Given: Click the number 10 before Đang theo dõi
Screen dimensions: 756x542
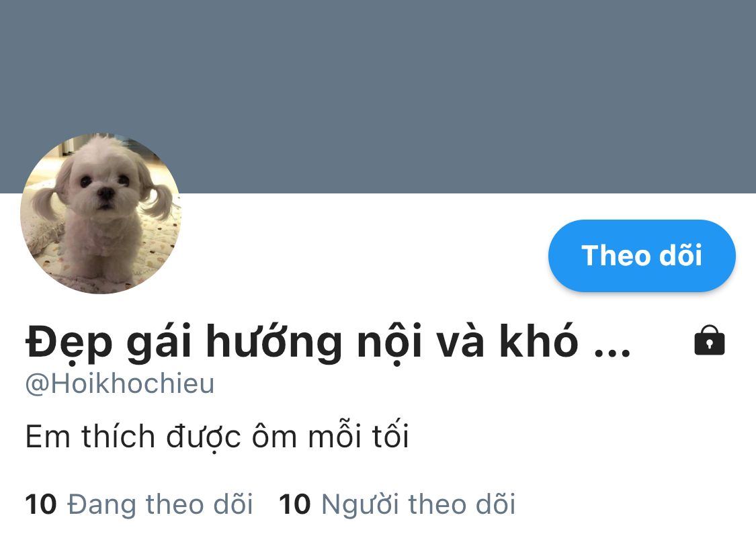Looking at the screenshot, I should 41,504.
